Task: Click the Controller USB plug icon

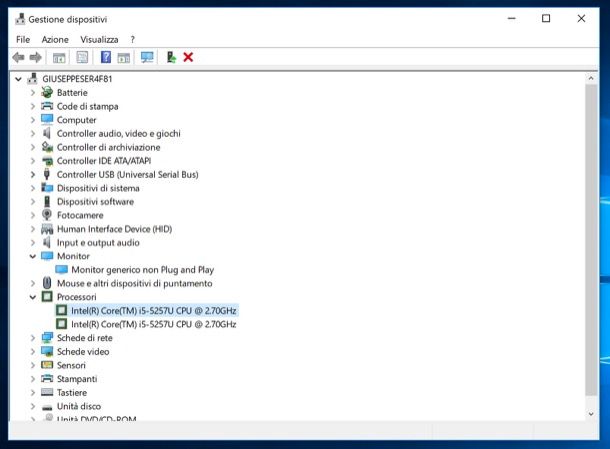Action: click(x=47, y=174)
